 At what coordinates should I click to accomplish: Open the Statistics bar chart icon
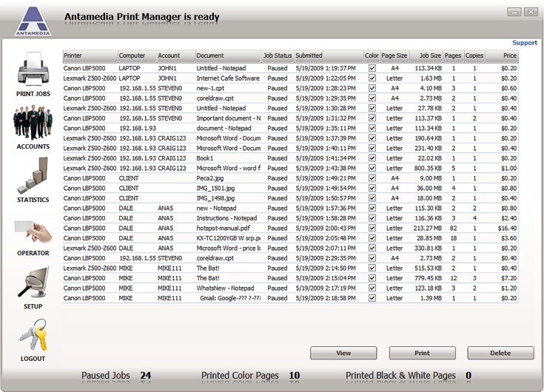click(33, 175)
